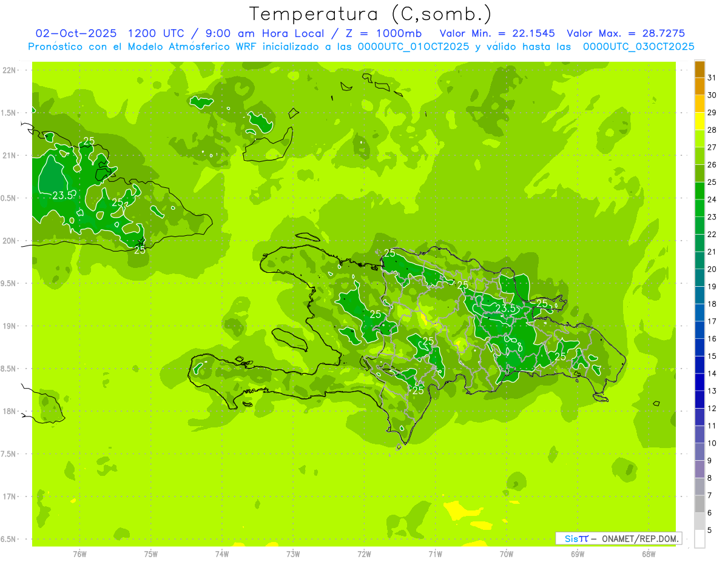Click the 18N latitude axis label

[x=9, y=411]
